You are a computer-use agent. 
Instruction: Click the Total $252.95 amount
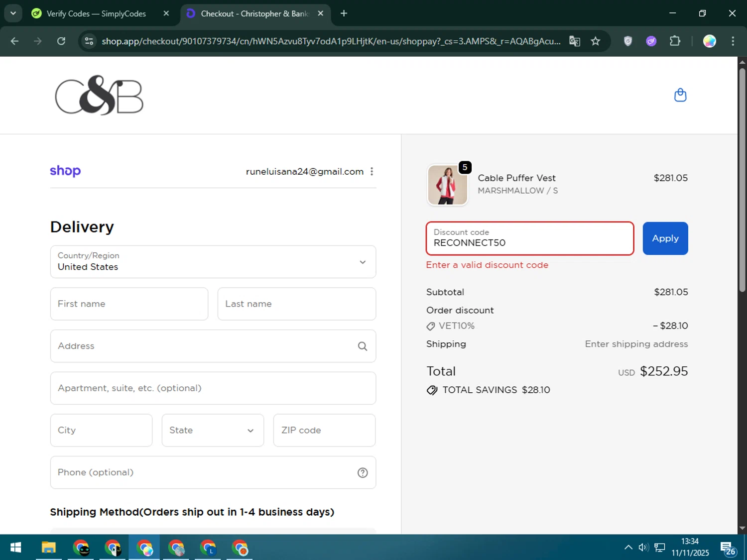pos(664,371)
